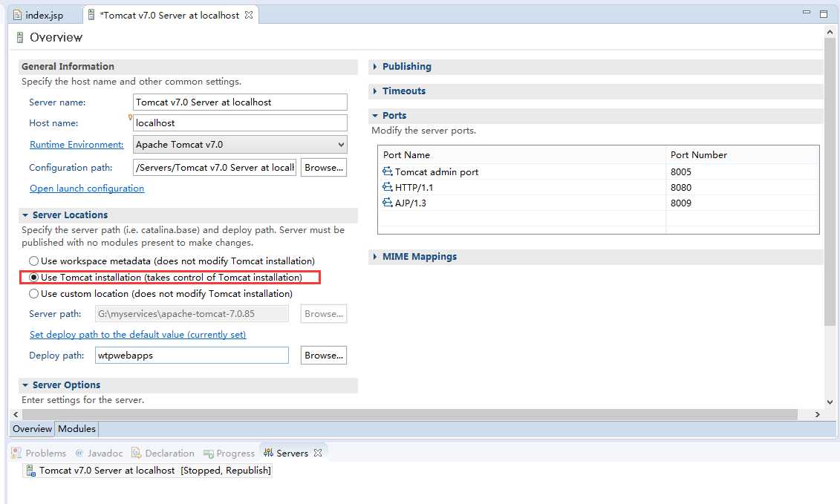Select the Overview bottom tab

click(x=32, y=429)
